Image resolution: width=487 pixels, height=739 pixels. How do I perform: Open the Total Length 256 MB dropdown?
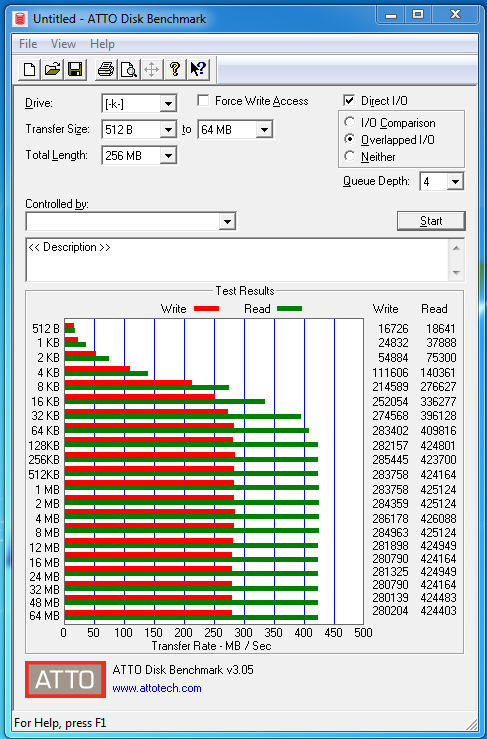tap(168, 156)
